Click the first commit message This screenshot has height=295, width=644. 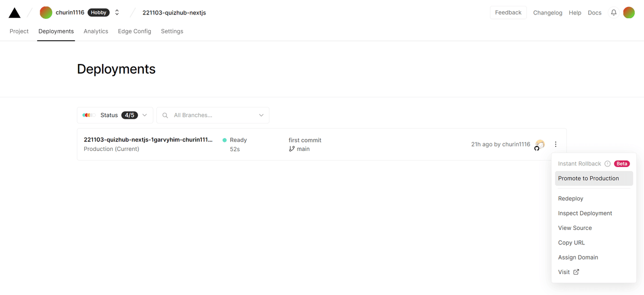[x=305, y=140]
